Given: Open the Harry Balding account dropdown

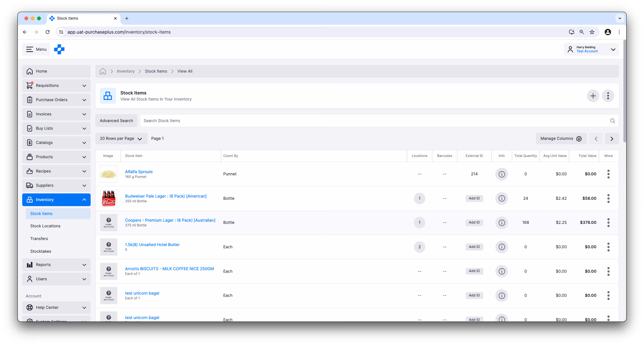Looking at the screenshot, I should 591,49.
